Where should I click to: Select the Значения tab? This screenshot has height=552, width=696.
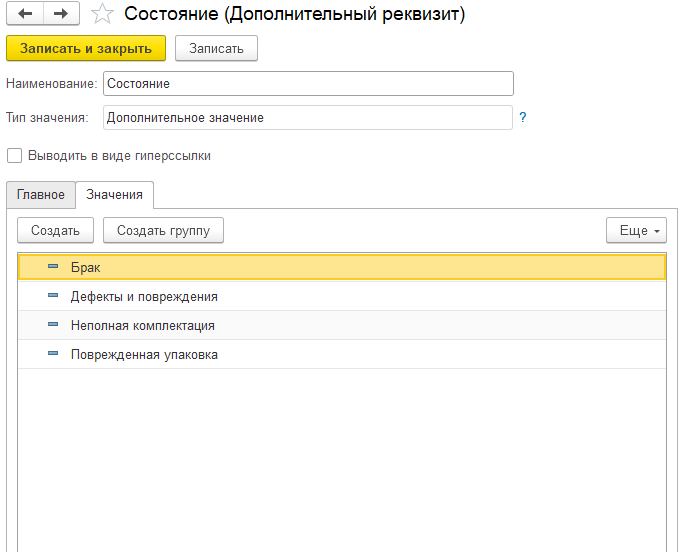pyautogui.click(x=115, y=195)
